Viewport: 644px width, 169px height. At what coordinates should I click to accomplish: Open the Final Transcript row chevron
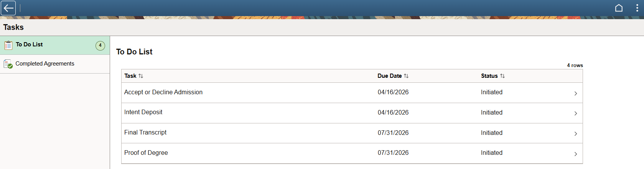pos(575,134)
